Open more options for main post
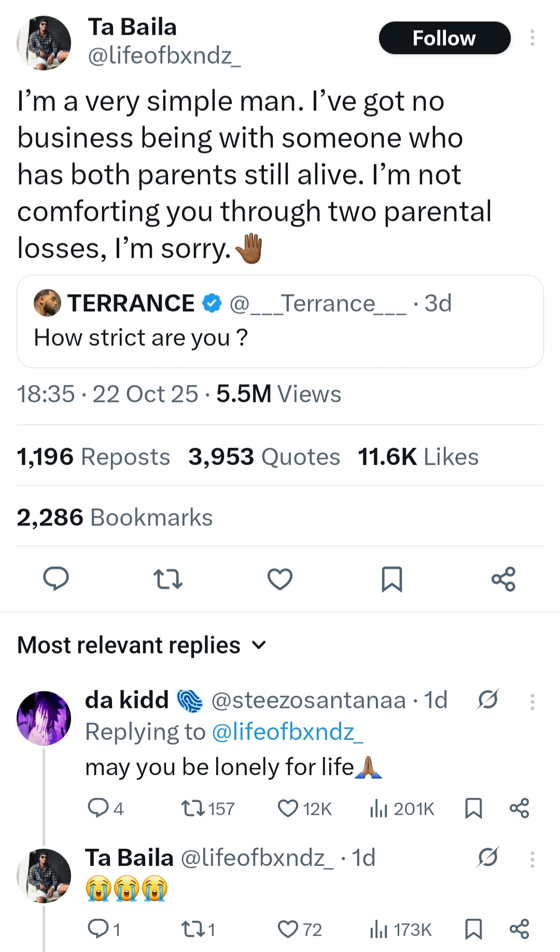The image size is (560, 952). [532, 38]
